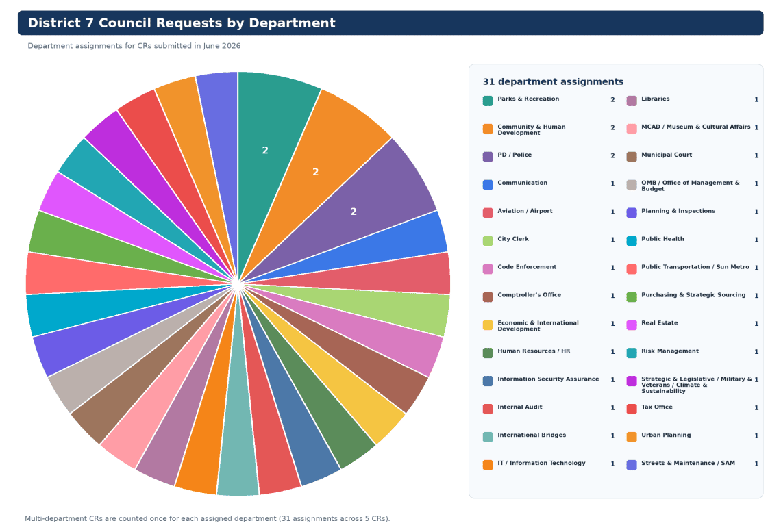The width and height of the screenshot is (781, 532).
Task: Click the Internal Audit red swatch
Action: point(488,409)
